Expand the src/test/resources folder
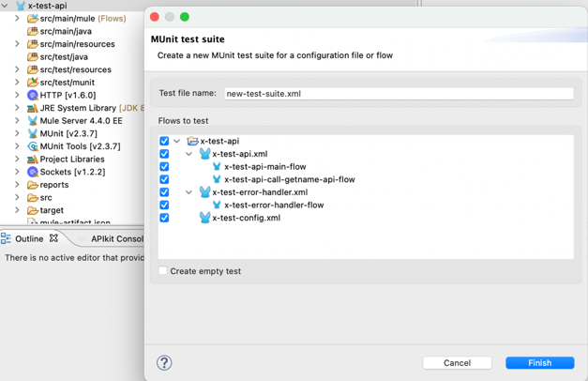The height and width of the screenshot is (381, 588). coord(17,69)
